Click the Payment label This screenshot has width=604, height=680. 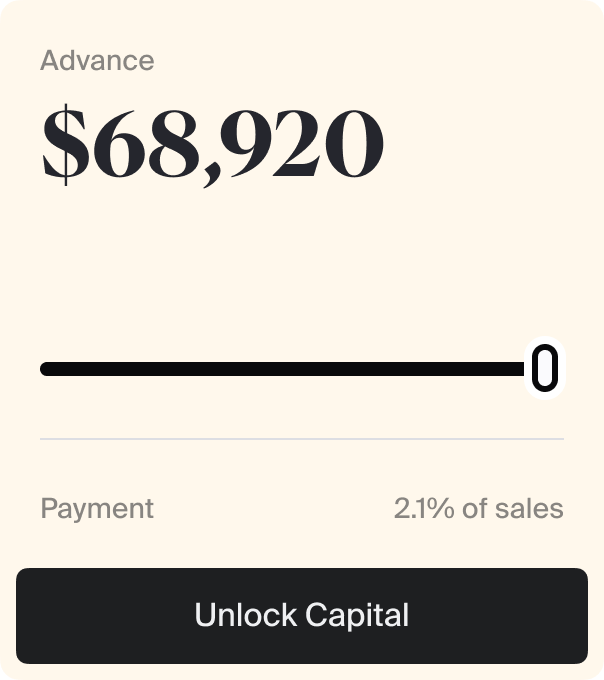pos(97,508)
